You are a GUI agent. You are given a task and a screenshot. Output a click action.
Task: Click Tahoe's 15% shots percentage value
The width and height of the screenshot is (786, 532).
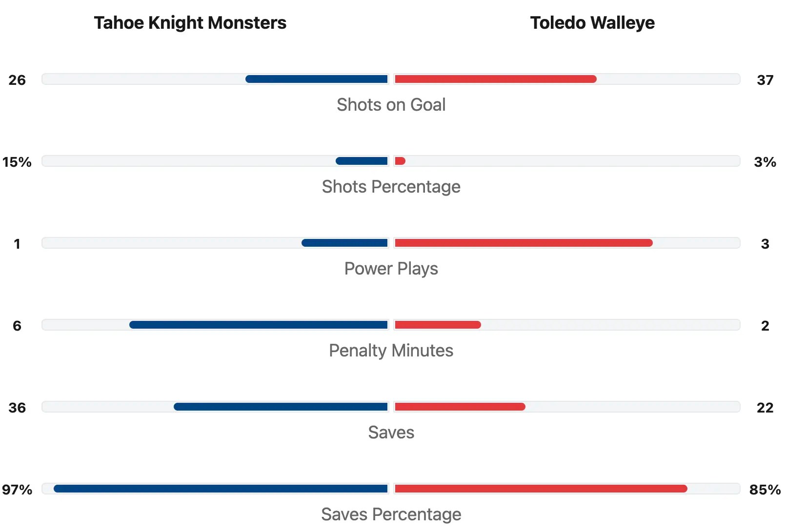coord(17,162)
